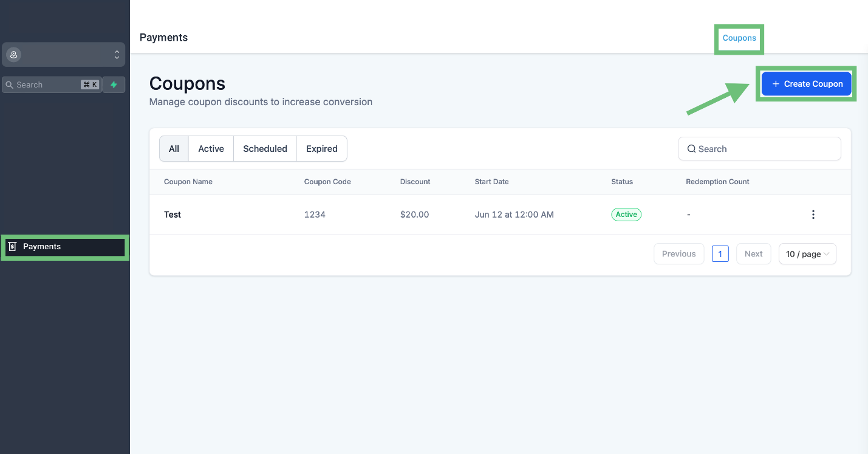Show Scheduled coupons
Image resolution: width=868 pixels, height=454 pixels.
point(265,149)
